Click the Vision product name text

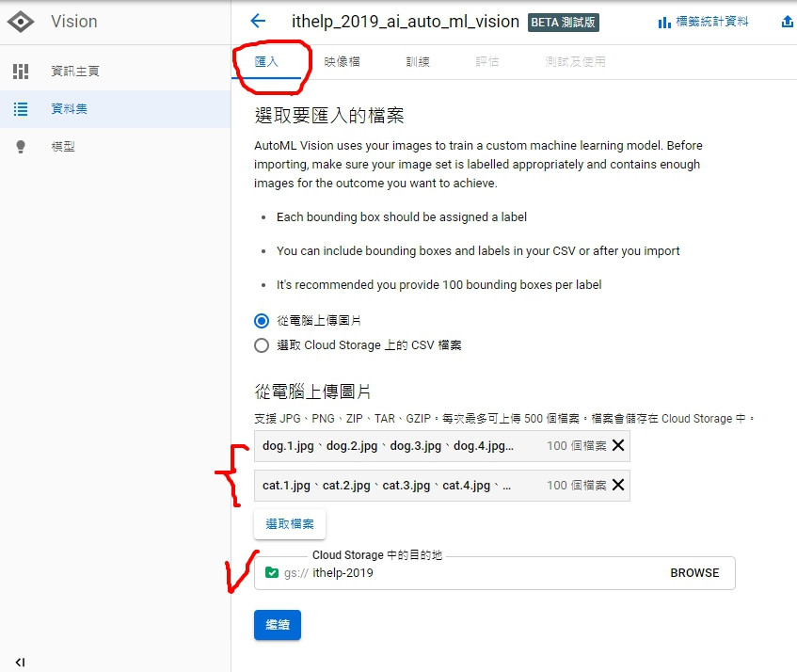coord(74,22)
